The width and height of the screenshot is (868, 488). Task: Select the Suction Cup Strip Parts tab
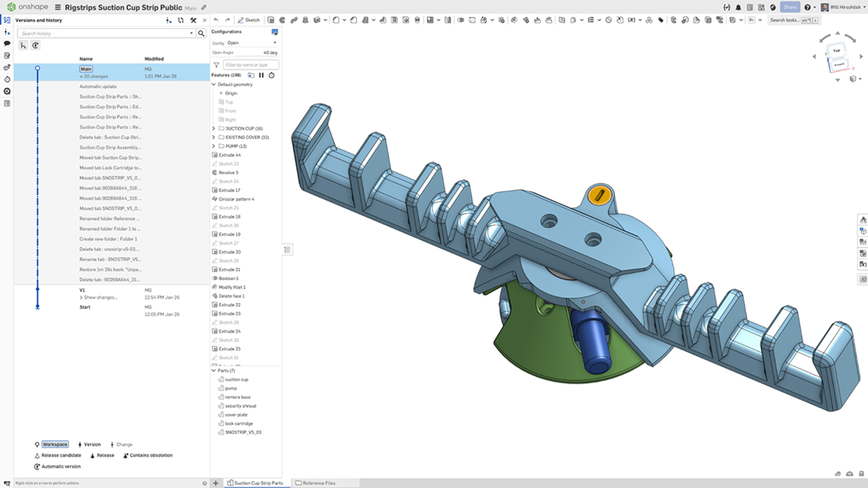tap(256, 483)
